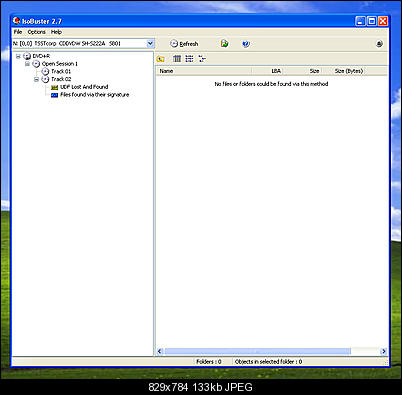Click the horizontal scrollbar left arrow
The image size is (402, 395).
point(160,351)
